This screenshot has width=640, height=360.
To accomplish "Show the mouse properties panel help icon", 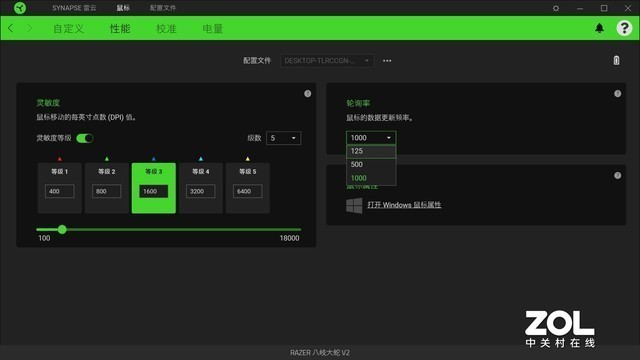I will [618, 176].
